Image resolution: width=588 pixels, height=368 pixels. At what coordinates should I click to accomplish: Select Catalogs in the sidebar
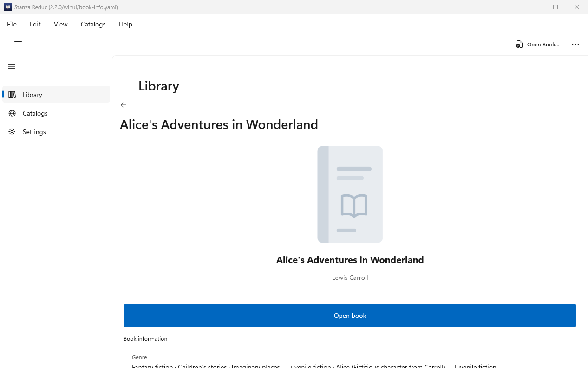56,113
